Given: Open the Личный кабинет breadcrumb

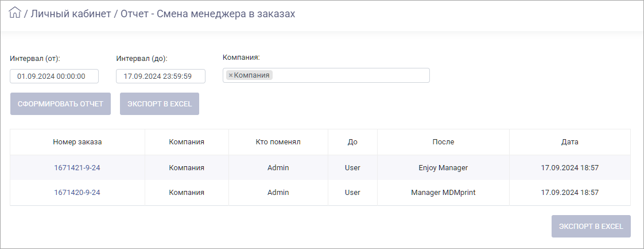Looking at the screenshot, I should 71,14.
